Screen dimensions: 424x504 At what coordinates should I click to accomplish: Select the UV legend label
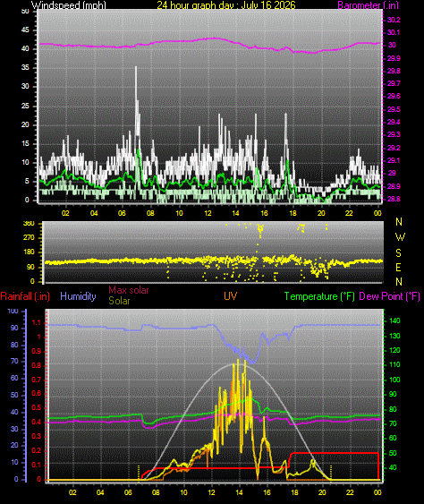pyautogui.click(x=230, y=296)
